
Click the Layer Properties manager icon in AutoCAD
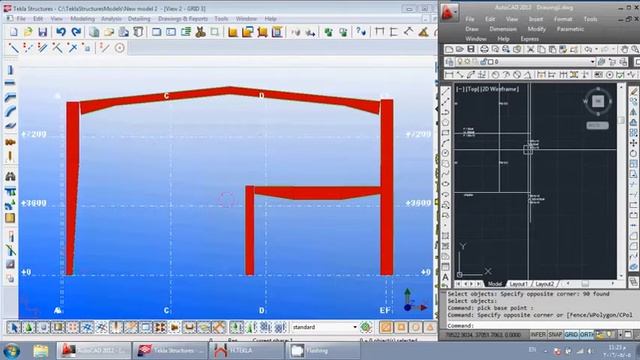pos(449,62)
